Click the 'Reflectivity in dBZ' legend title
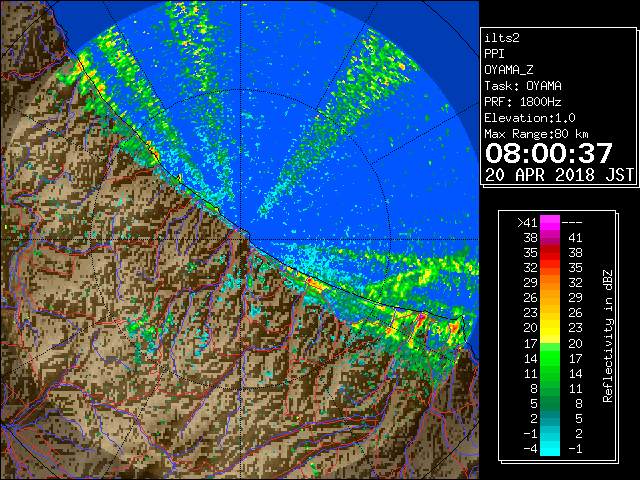This screenshot has width=640, height=480. [608, 336]
